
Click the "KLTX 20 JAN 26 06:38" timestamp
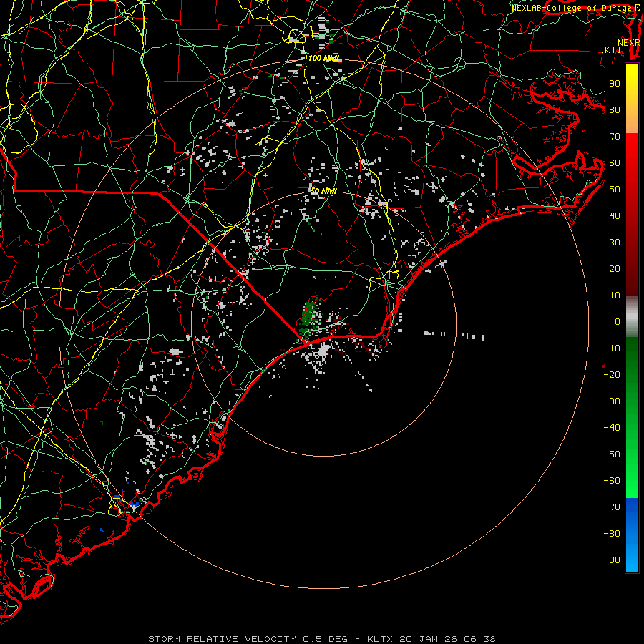pos(431,639)
